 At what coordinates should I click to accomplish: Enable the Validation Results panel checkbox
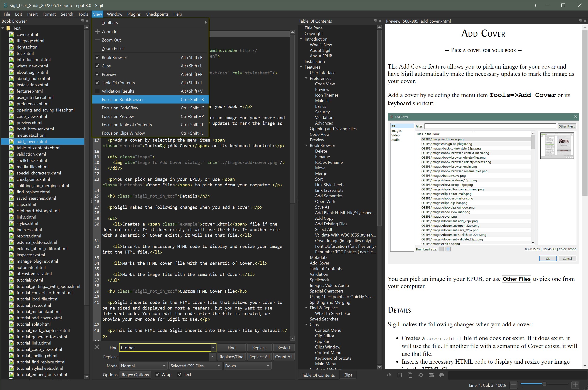tap(97, 91)
